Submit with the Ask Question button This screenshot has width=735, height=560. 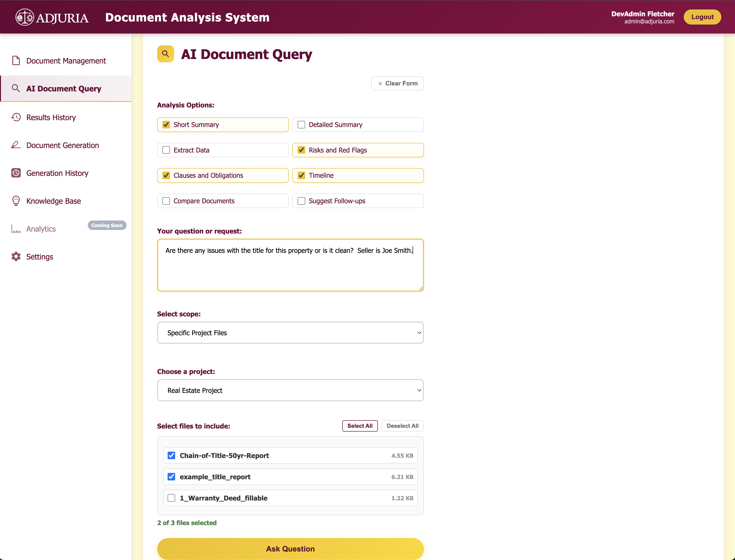pos(290,549)
